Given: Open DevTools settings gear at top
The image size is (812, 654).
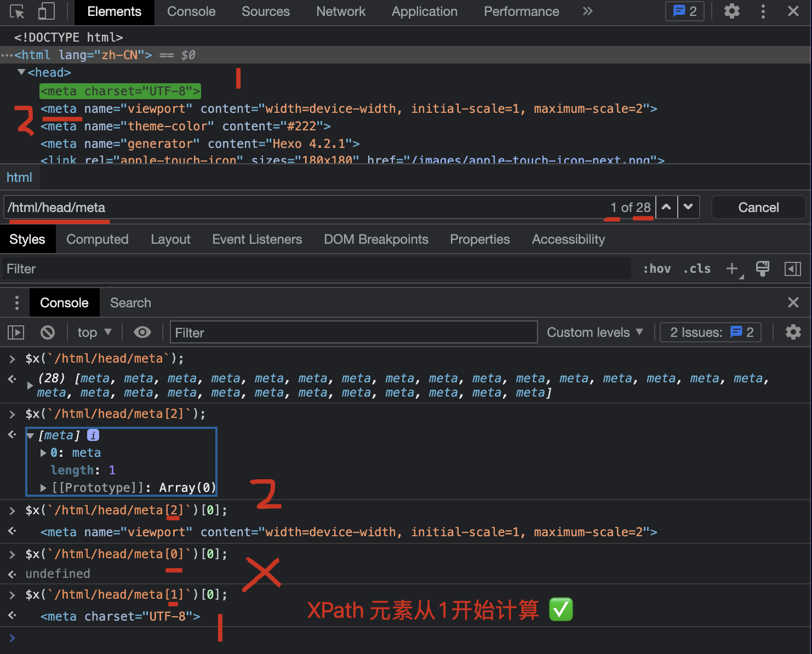Looking at the screenshot, I should [732, 12].
